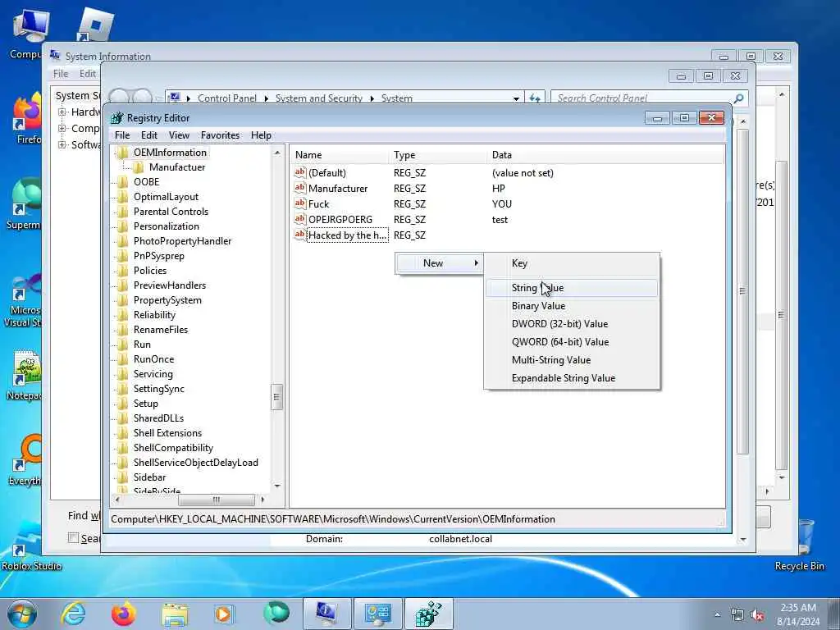Open the Firefox desktop shortcut
Image resolution: width=840 pixels, height=630 pixels.
(27, 112)
